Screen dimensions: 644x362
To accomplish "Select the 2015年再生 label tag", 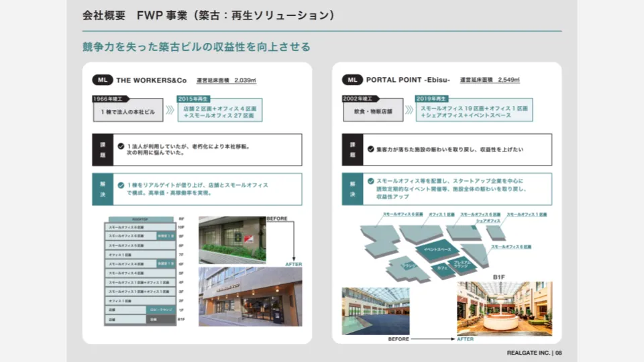I will coord(194,99).
